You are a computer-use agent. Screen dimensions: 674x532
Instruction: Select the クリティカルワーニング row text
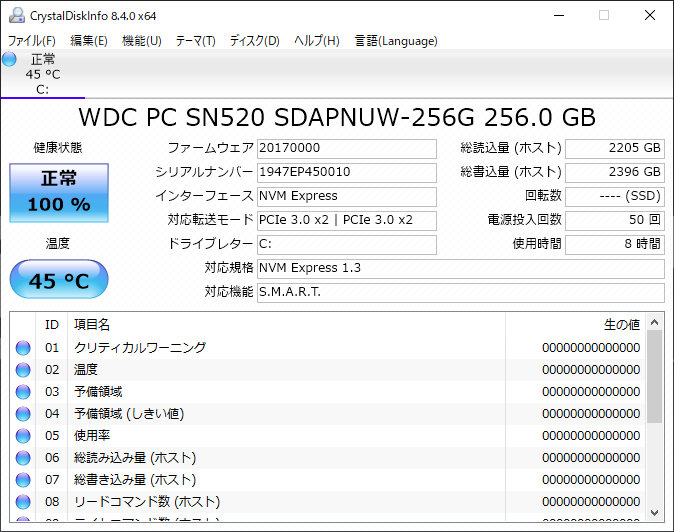140,348
